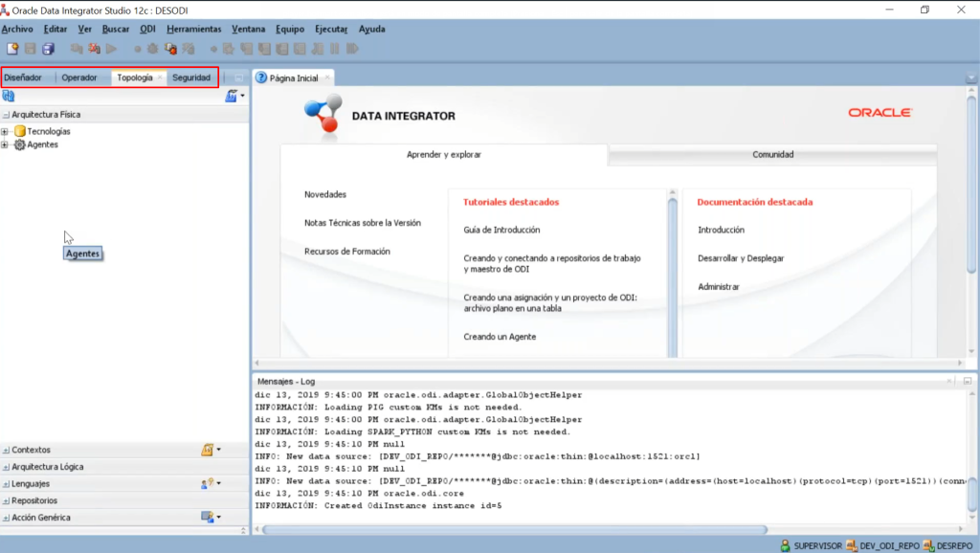The width and height of the screenshot is (980, 553).
Task: Click the blue Refresh icon under Diseñador tab
Action: 8,96
